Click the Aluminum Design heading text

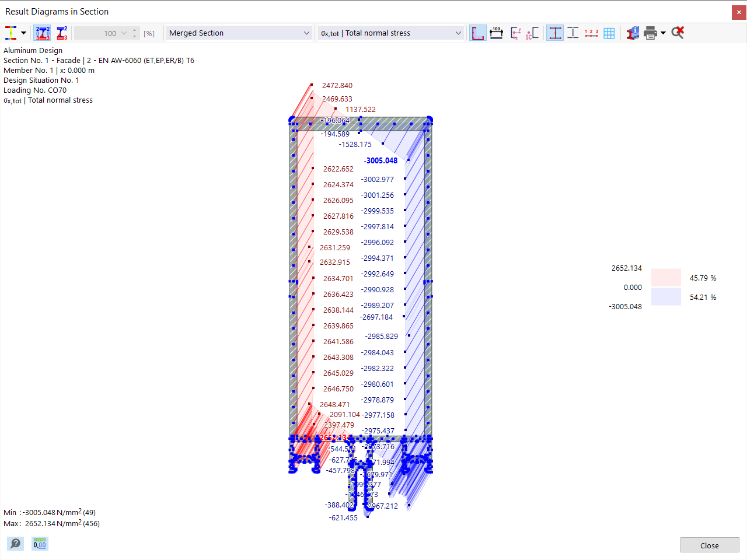pos(33,51)
